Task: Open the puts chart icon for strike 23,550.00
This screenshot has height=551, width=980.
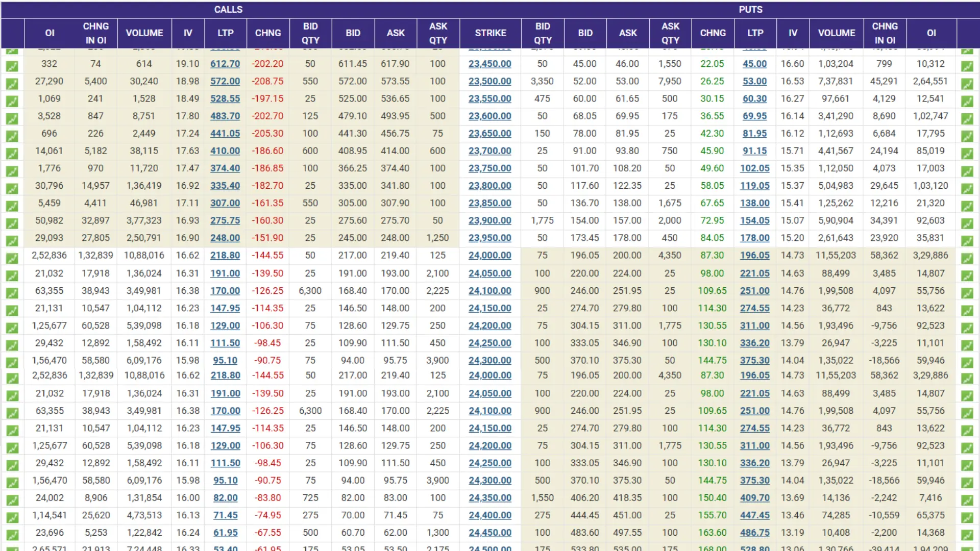Action: (x=967, y=101)
